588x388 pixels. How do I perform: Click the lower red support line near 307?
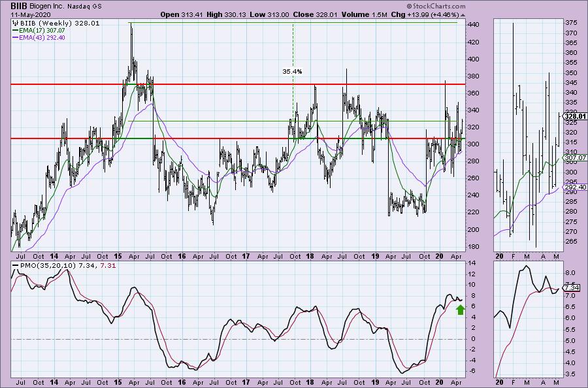(238, 138)
